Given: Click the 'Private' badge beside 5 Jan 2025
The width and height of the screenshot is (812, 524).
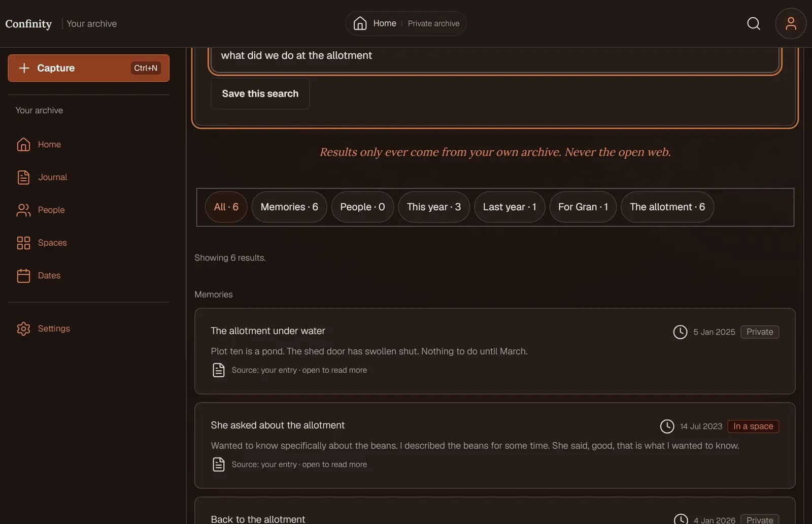Looking at the screenshot, I should pyautogui.click(x=760, y=332).
